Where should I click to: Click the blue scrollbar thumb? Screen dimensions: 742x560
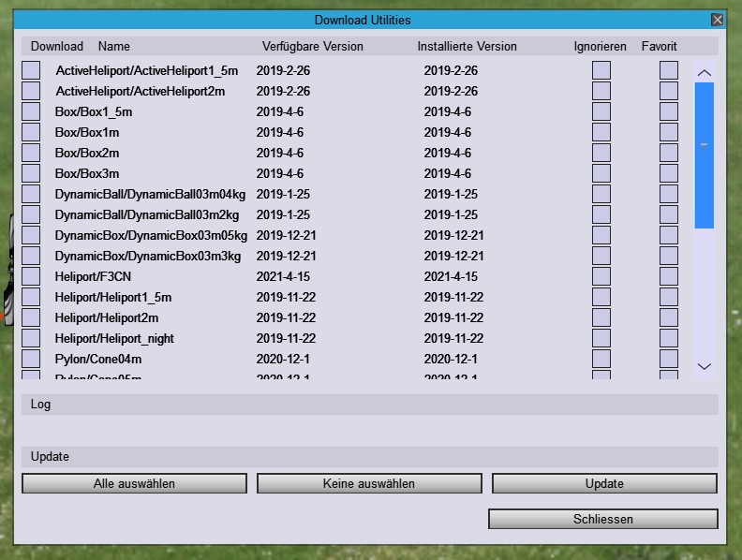(705, 155)
